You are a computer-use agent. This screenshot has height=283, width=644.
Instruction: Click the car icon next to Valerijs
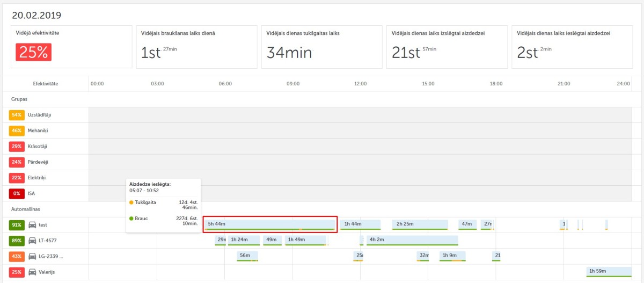point(32,272)
